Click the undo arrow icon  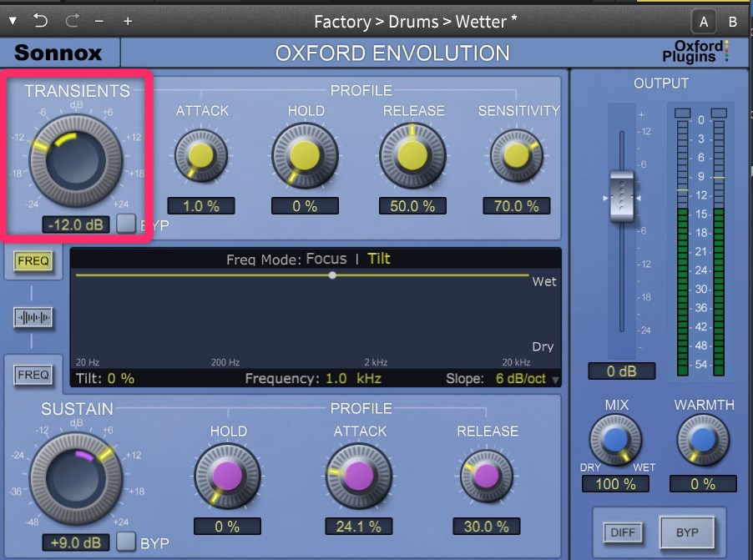point(41,21)
